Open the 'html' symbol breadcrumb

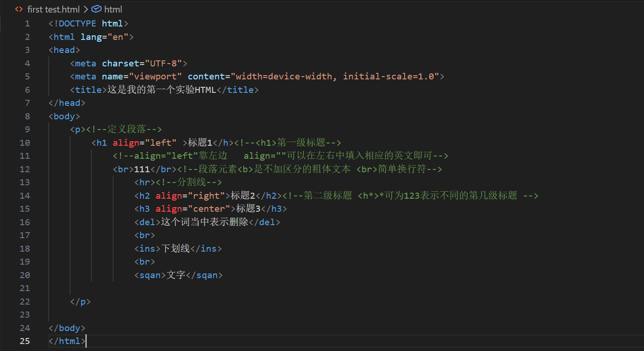(x=113, y=9)
